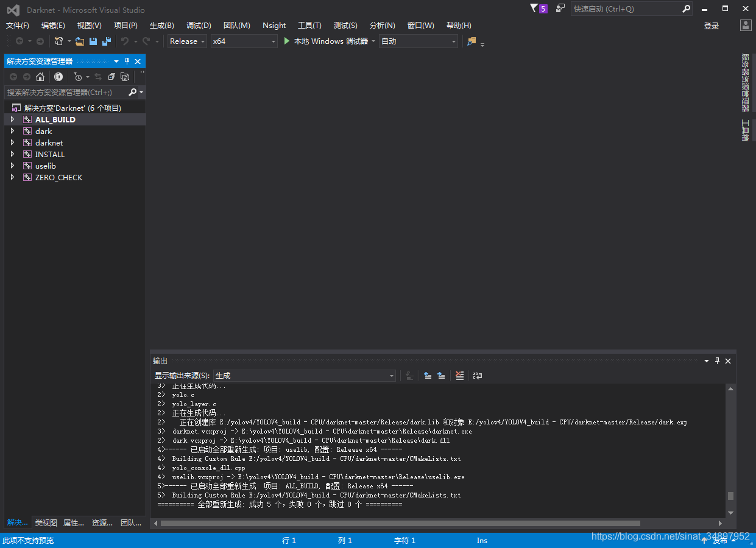This screenshot has height=548, width=756.
Task: Click Sync with Active Document icon
Action: (98, 77)
